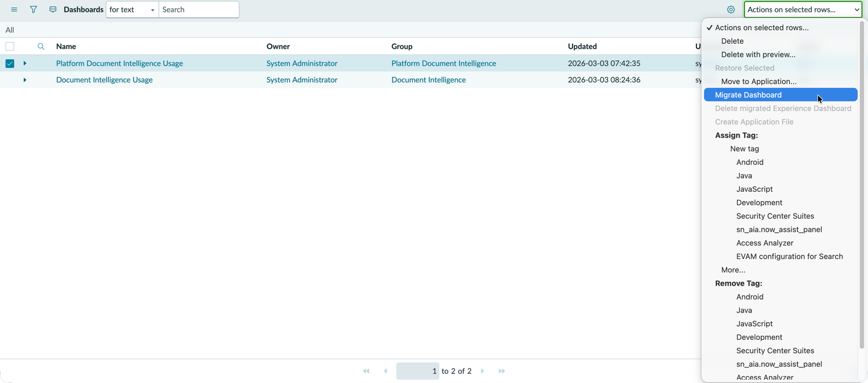Image resolution: width=868 pixels, height=383 pixels.
Task: Click the page number input field
Action: 418,371
